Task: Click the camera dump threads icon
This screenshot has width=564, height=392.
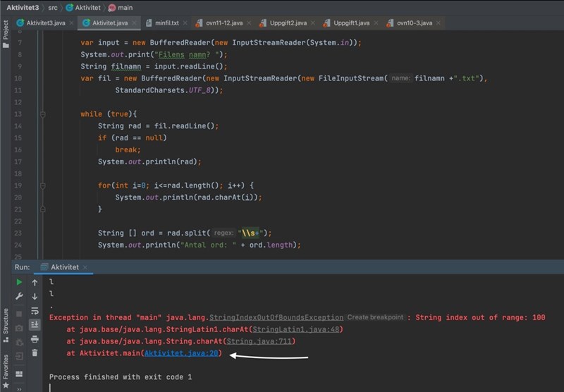Action: [19, 327]
